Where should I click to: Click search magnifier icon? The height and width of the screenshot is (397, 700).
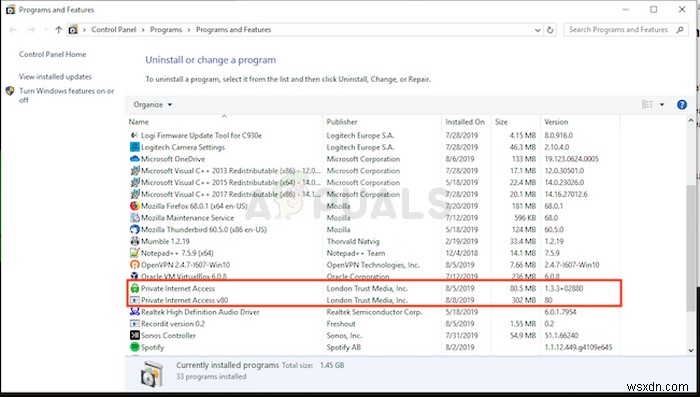(680, 30)
